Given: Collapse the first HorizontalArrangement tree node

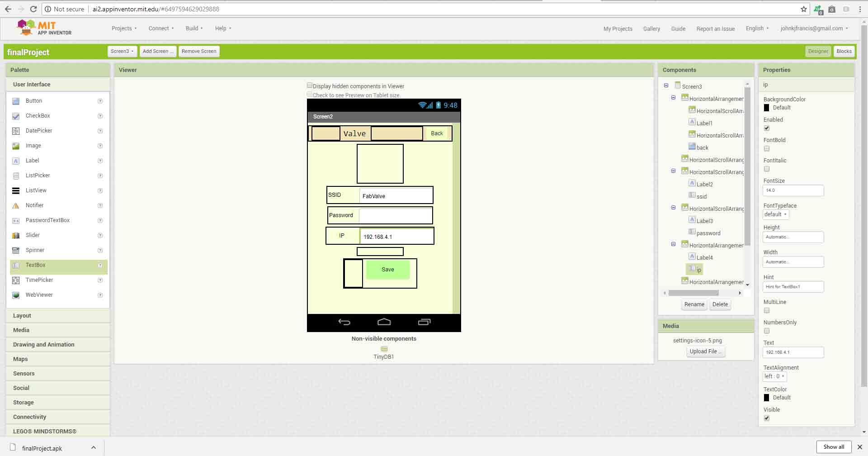Looking at the screenshot, I should point(673,98).
